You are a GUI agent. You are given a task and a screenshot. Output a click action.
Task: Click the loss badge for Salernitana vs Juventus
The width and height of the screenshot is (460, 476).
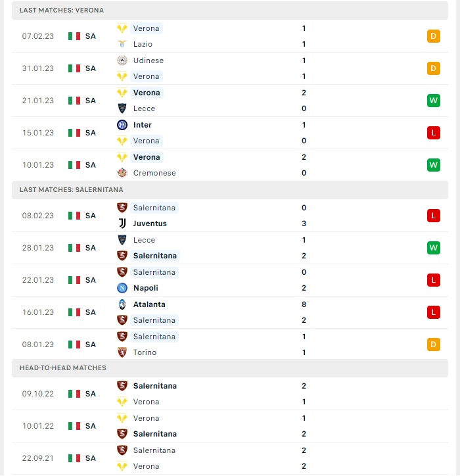(433, 216)
